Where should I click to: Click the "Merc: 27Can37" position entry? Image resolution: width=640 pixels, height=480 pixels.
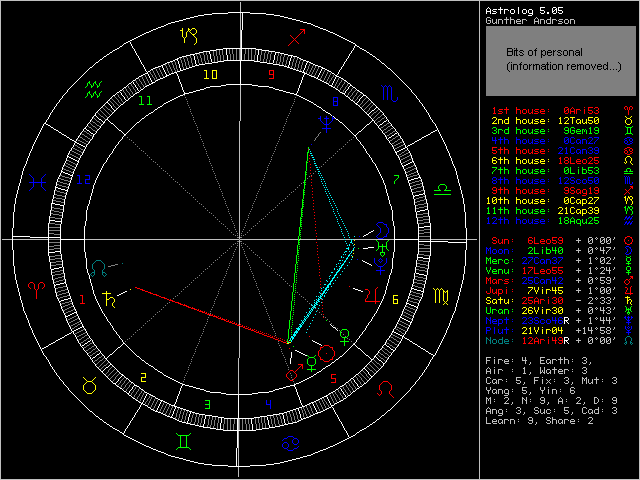(560, 260)
